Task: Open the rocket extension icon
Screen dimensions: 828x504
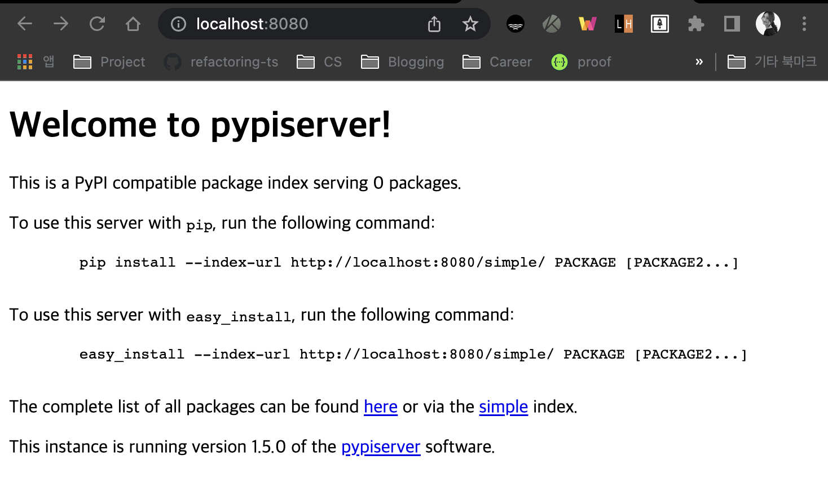Action: pos(660,24)
